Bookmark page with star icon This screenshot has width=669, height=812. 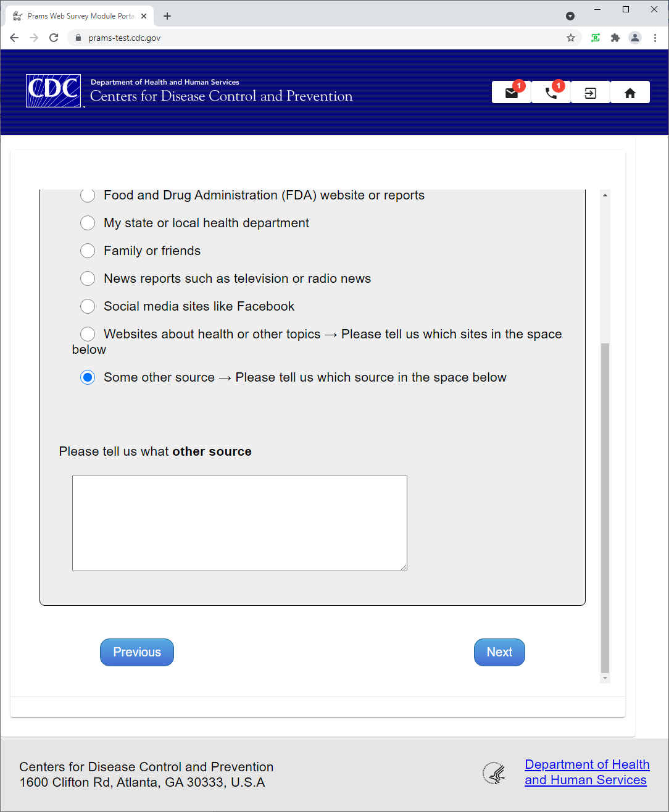[x=571, y=38]
